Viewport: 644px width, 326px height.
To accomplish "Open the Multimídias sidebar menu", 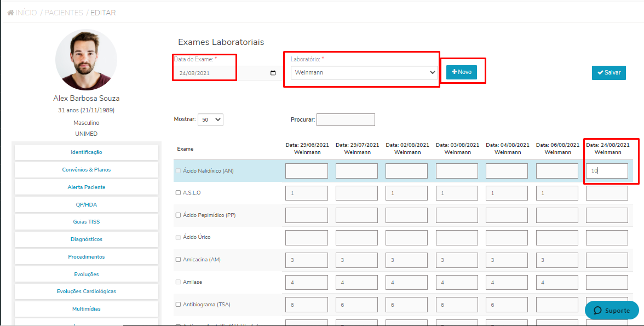I will (87, 308).
